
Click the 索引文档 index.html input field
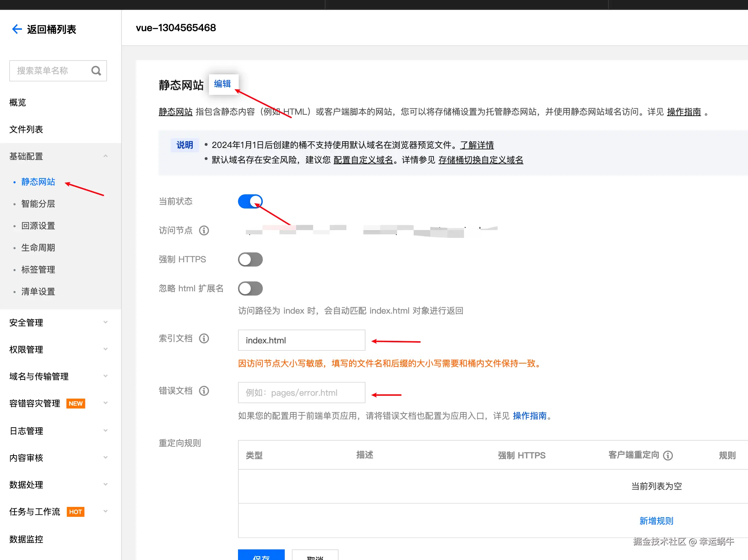(301, 340)
